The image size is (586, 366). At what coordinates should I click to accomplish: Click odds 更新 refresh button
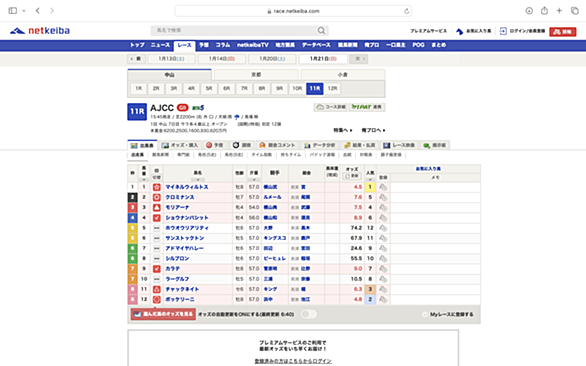tap(352, 176)
